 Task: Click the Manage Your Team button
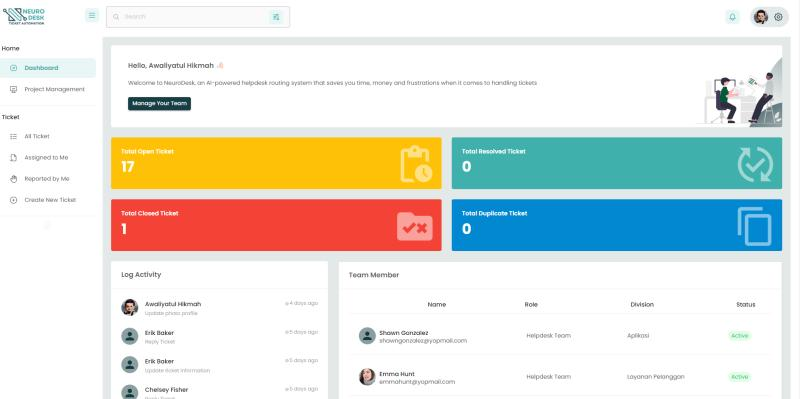pyautogui.click(x=159, y=104)
